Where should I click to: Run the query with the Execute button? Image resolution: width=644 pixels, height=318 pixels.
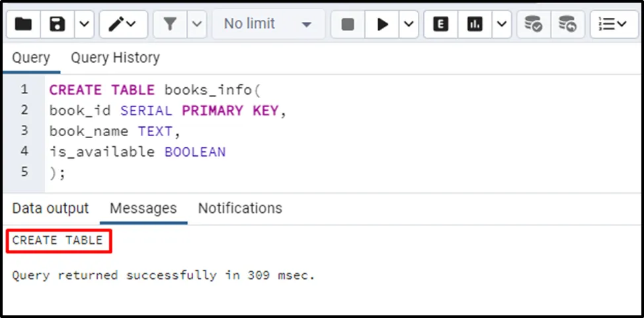(383, 24)
